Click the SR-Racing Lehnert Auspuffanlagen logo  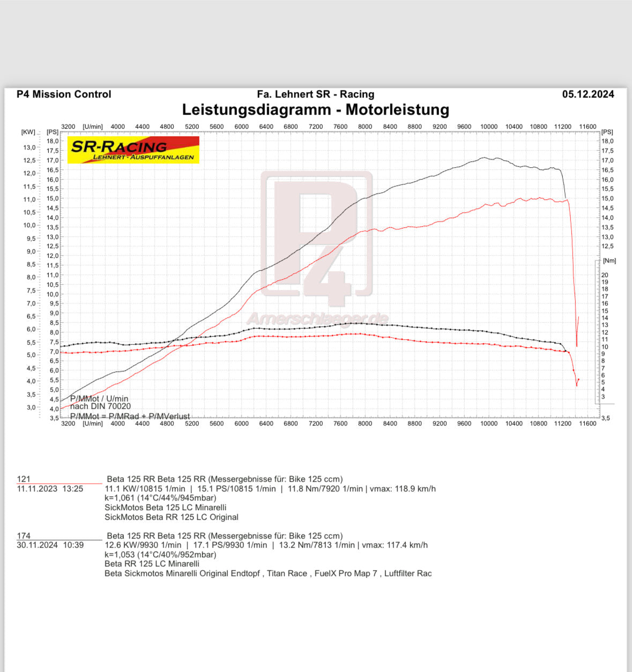coord(133,150)
